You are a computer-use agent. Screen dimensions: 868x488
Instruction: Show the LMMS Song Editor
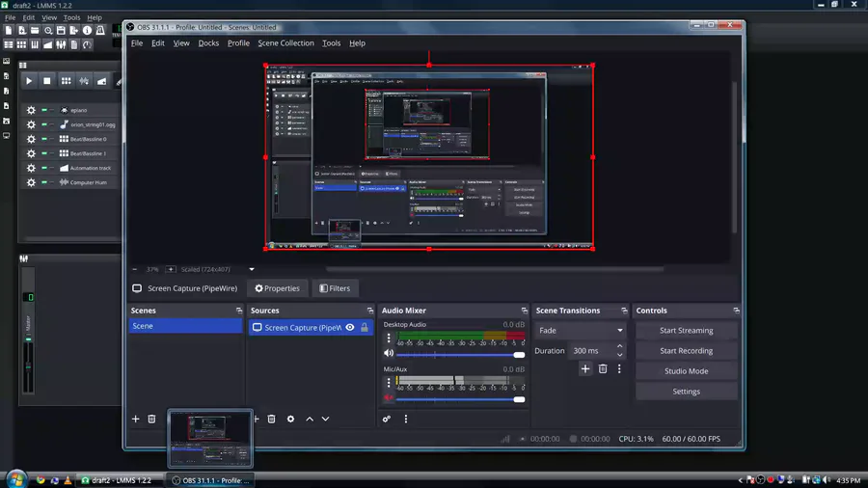coord(9,44)
